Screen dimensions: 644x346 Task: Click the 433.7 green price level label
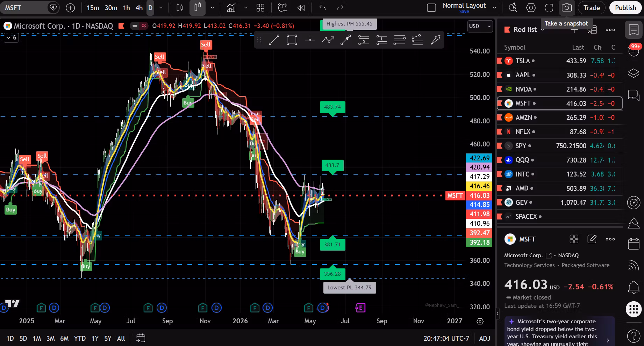[332, 165]
